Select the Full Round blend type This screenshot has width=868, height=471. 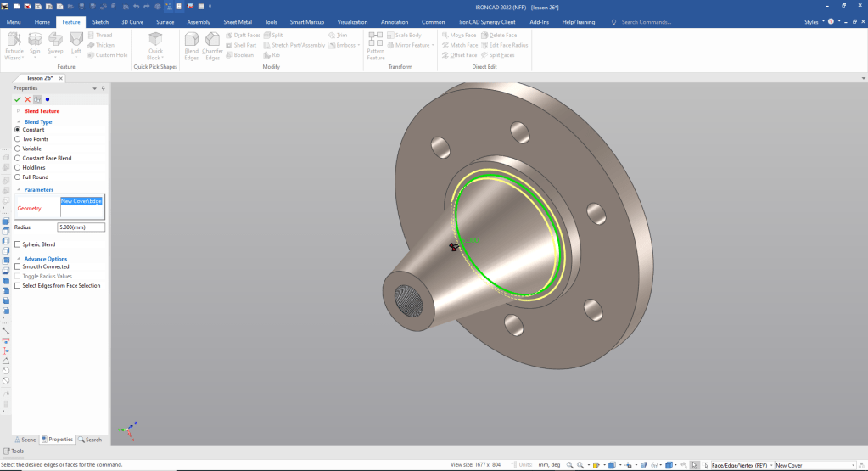18,177
